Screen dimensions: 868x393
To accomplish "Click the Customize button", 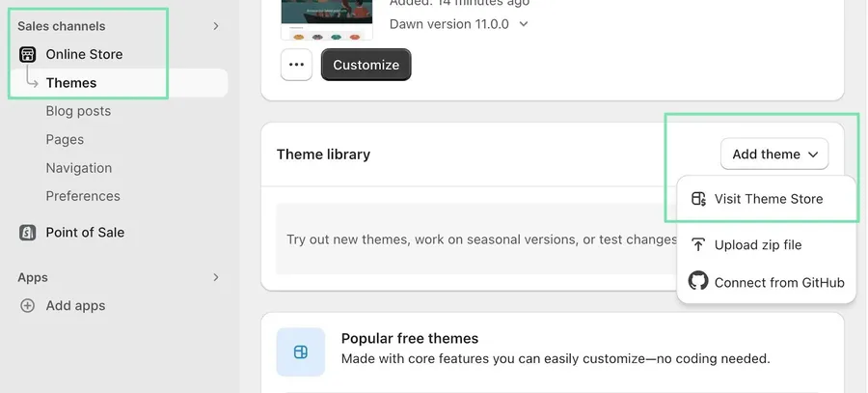I will [366, 65].
